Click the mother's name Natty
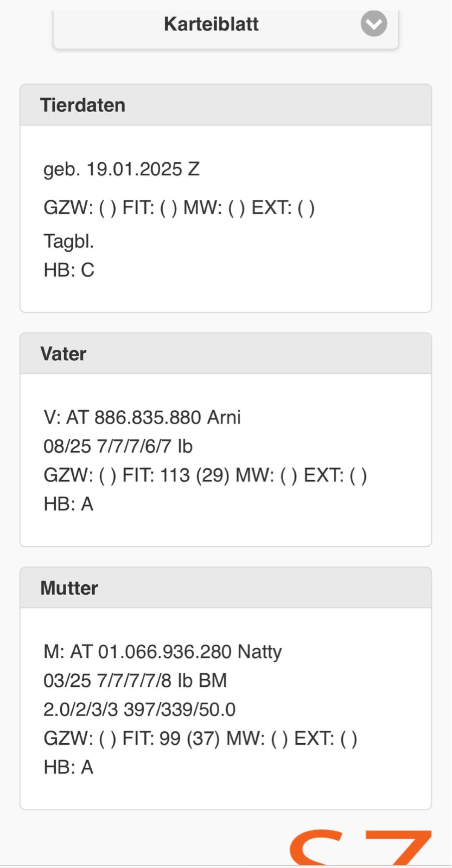This screenshot has width=452, height=868. pos(260,652)
